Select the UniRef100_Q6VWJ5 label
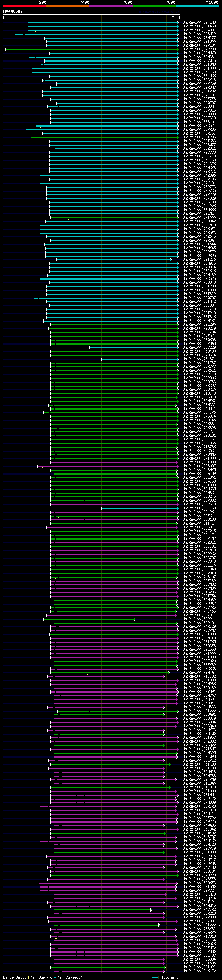Image resolution: width=222 pixels, height=980 pixels. [199, 60]
